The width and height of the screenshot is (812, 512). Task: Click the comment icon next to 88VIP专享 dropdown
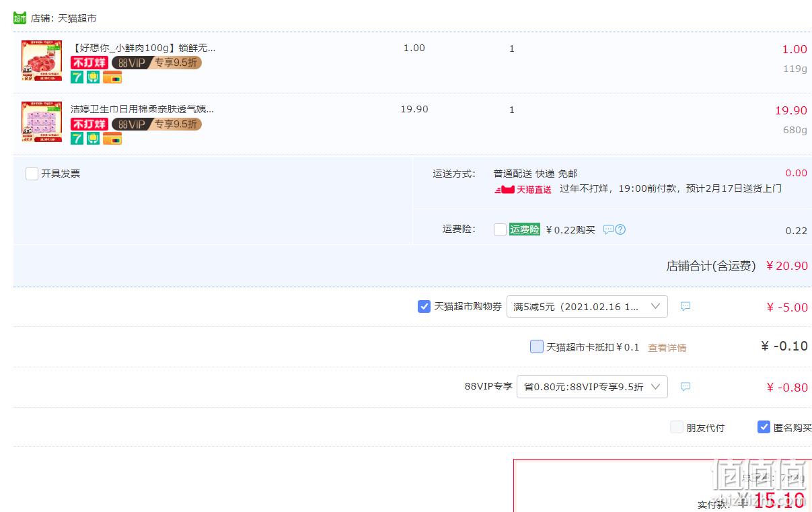tap(686, 387)
